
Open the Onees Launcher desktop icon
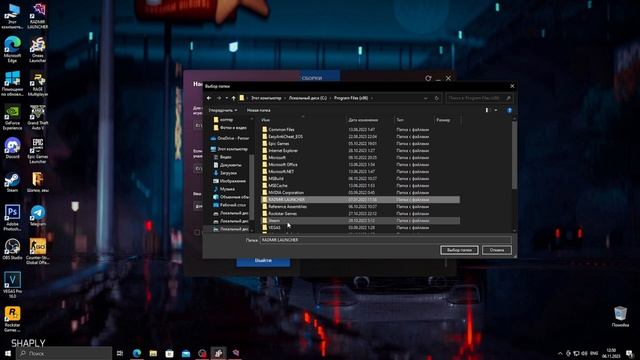(x=38, y=49)
